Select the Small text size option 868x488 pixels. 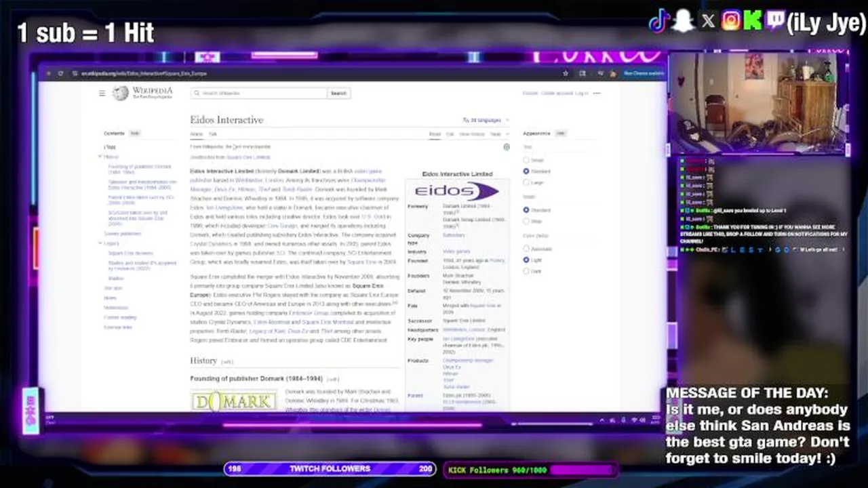coord(526,160)
